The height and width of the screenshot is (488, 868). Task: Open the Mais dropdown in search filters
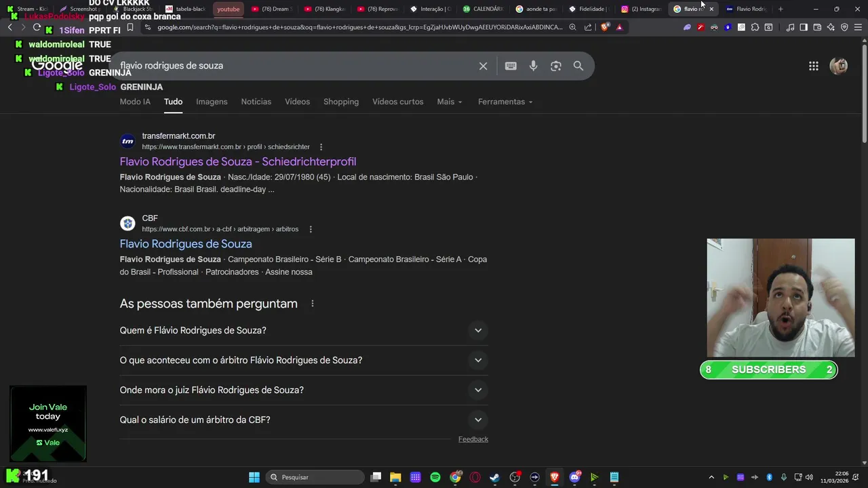click(450, 102)
